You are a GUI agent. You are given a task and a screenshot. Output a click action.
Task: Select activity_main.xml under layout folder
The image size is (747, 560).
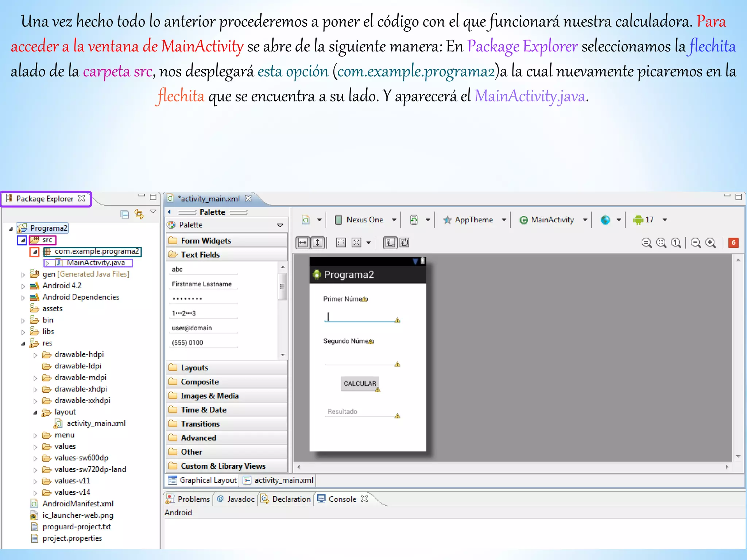pyautogui.click(x=96, y=423)
